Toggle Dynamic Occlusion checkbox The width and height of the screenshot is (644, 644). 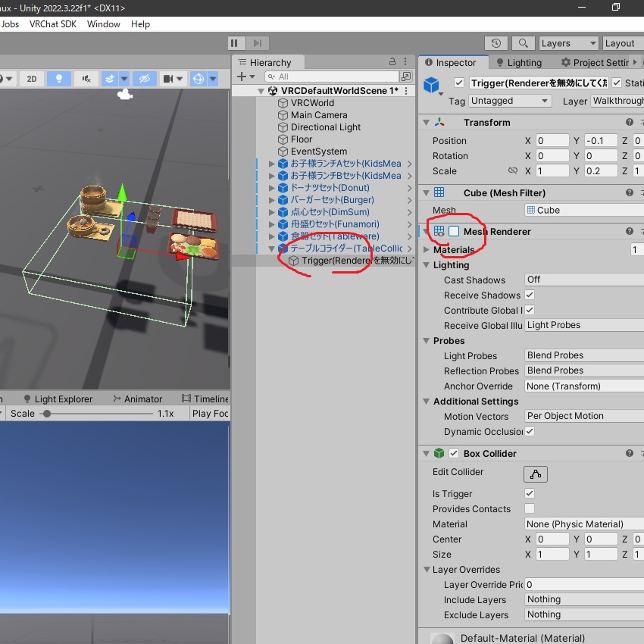(530, 431)
